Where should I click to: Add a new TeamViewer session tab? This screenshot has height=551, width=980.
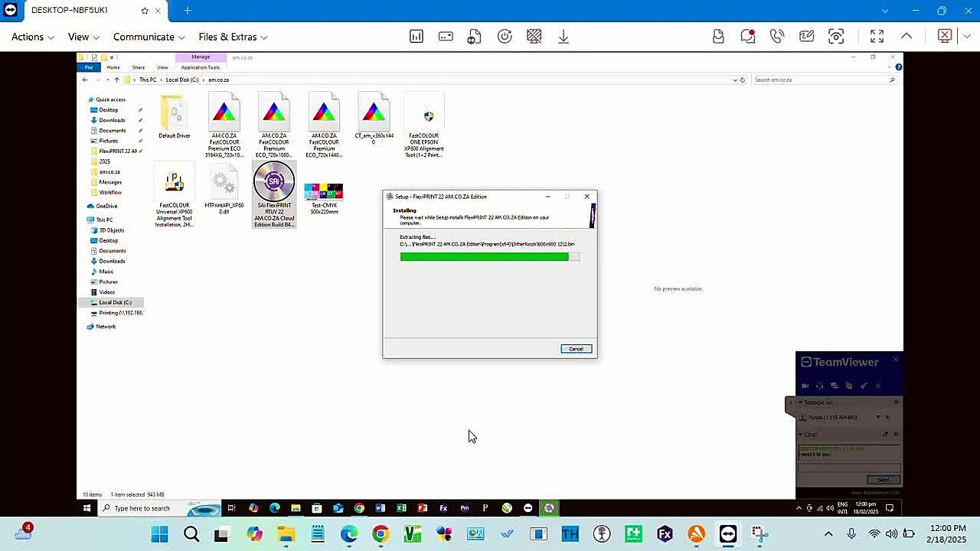pos(188,11)
